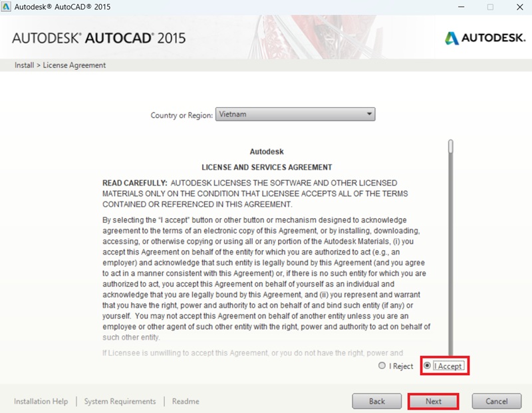Screen dimensions: 532x413
Task: Open the Country or Region dropdown
Action: tap(295, 114)
